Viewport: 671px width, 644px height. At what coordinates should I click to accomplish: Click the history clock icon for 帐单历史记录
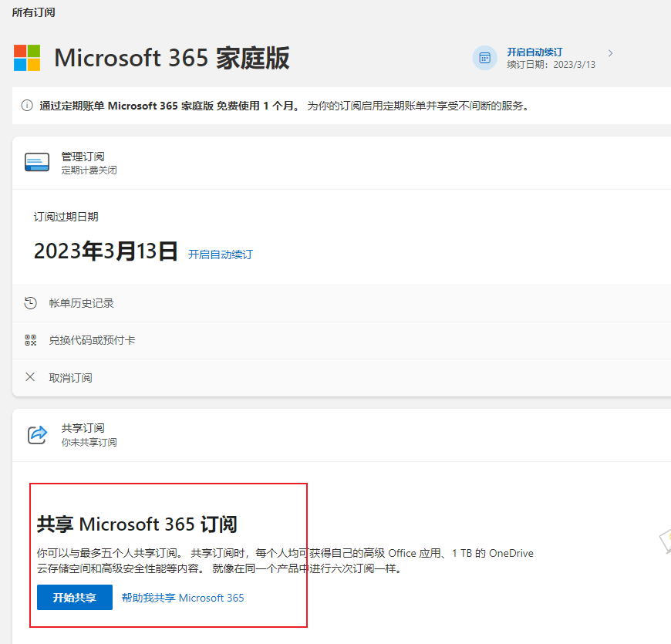31,303
